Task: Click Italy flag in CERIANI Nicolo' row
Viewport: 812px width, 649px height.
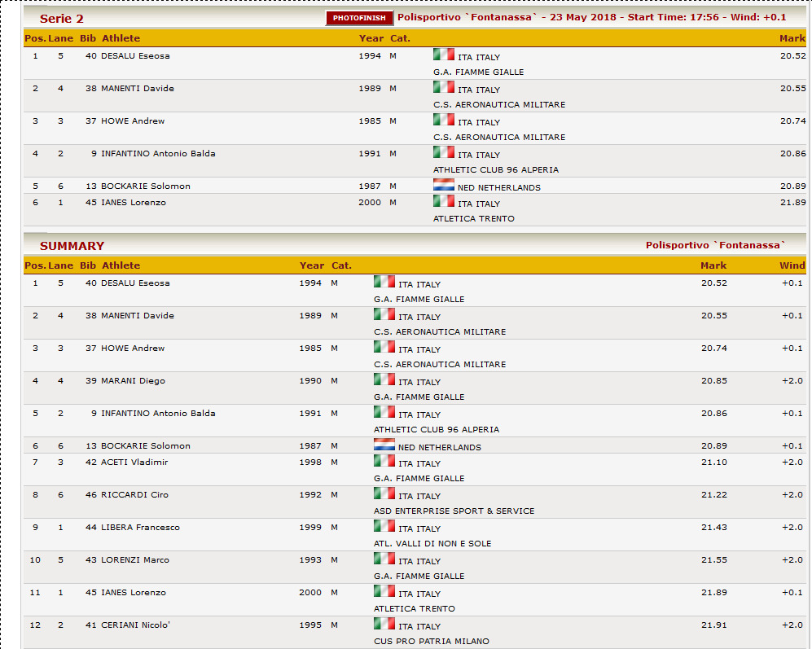Action: pyautogui.click(x=384, y=624)
